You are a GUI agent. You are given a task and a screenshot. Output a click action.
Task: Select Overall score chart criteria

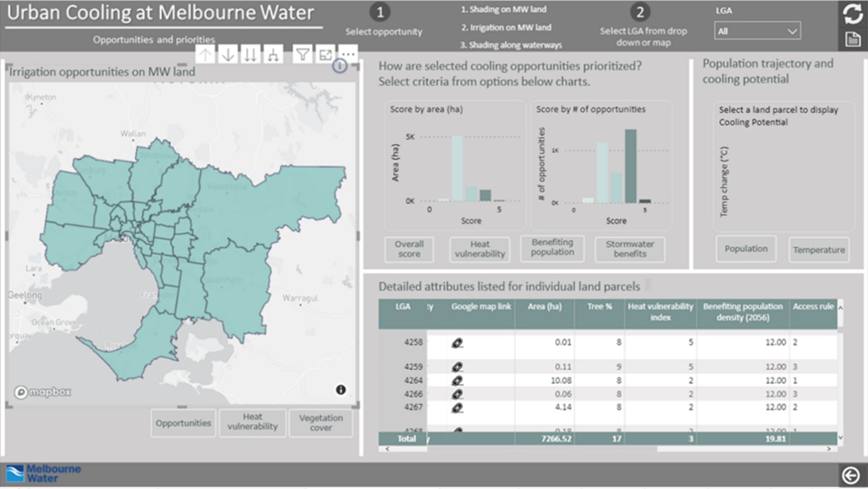point(409,249)
